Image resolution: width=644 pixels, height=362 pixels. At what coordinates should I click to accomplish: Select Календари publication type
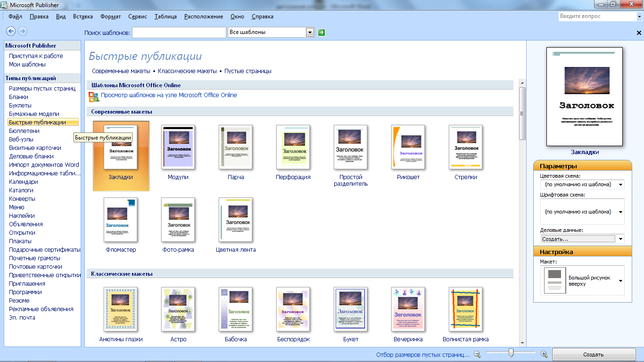pos(24,182)
